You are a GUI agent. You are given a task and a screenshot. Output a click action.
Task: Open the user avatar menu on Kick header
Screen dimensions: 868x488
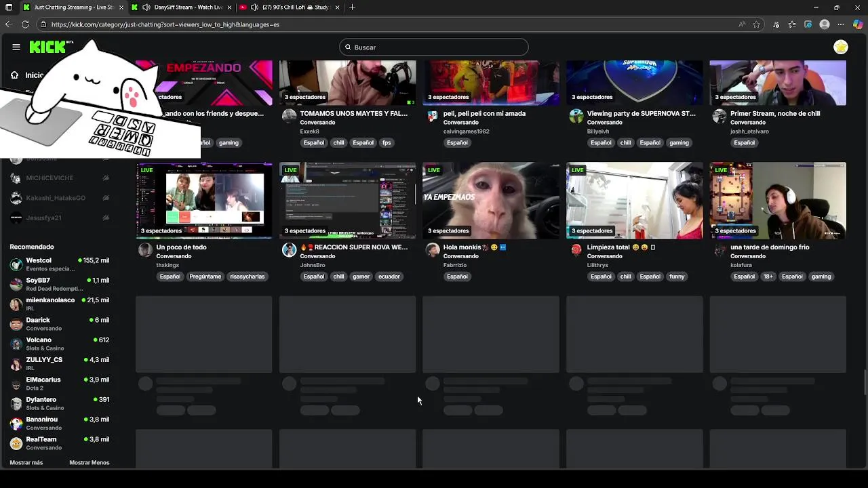point(841,47)
